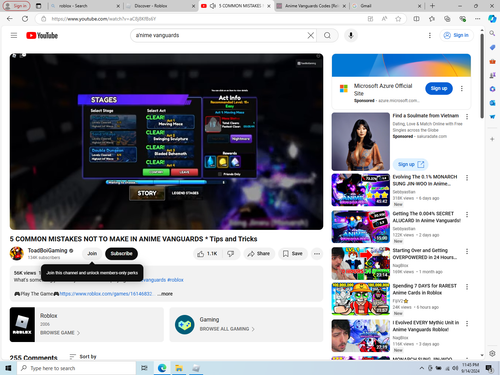Open options menu for Azure ad
Image resolution: width=500 pixels, height=375 pixels.
point(462,88)
